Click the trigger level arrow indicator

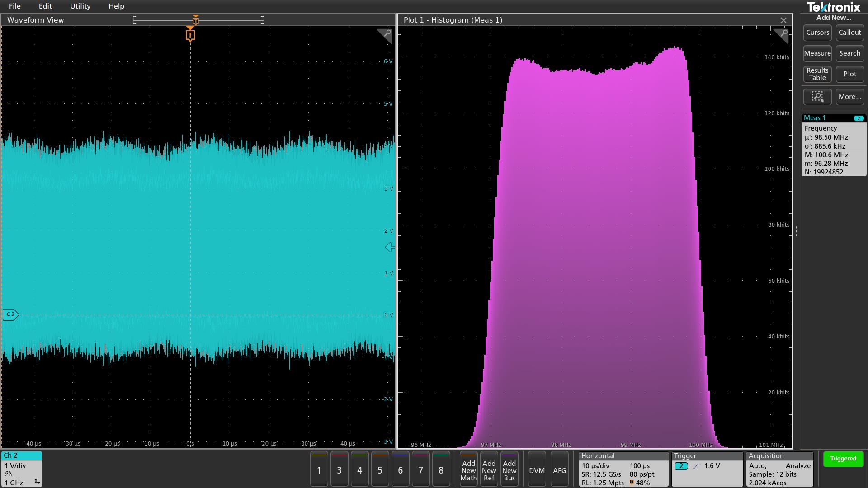tap(390, 247)
